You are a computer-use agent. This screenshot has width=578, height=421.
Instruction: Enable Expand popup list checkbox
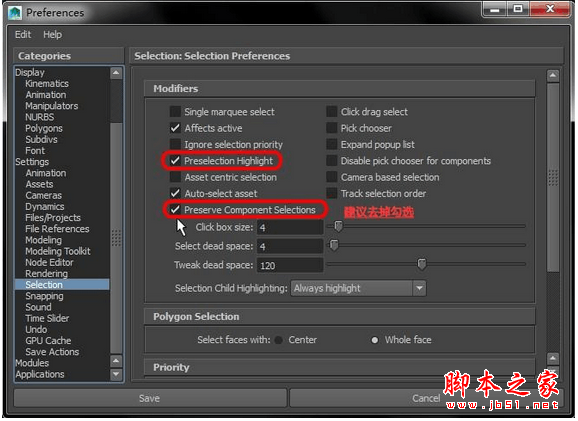[x=332, y=144]
